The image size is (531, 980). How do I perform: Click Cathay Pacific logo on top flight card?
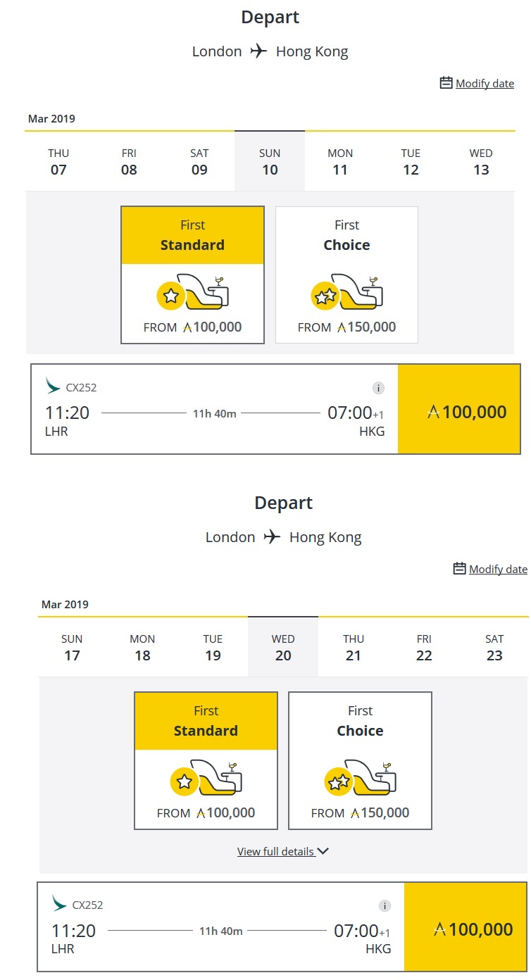point(53,385)
